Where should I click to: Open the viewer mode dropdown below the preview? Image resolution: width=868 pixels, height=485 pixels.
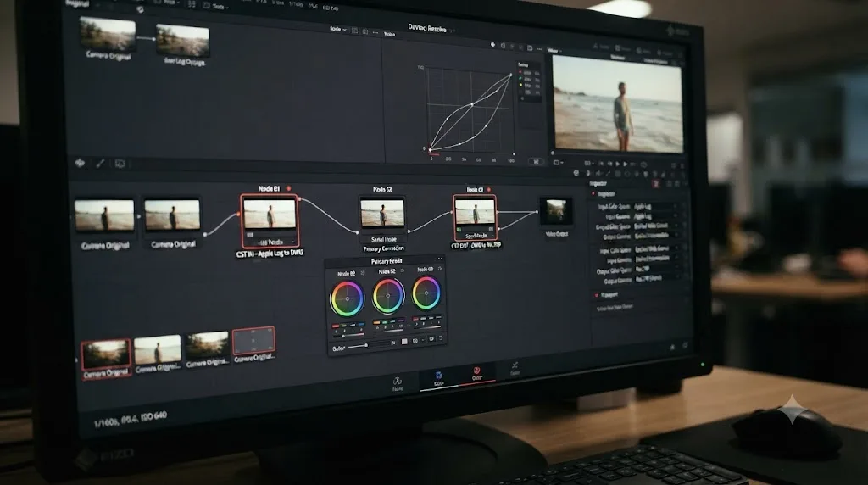point(558,162)
